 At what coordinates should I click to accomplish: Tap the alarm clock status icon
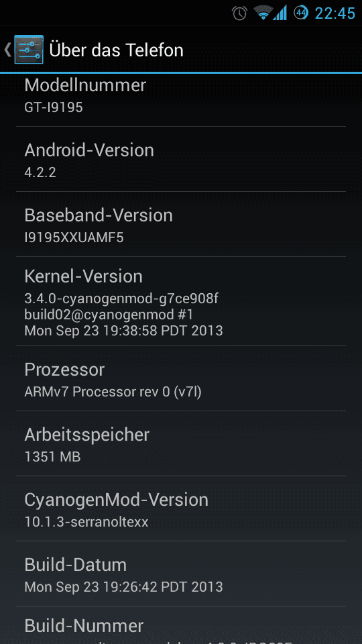pos(239,13)
